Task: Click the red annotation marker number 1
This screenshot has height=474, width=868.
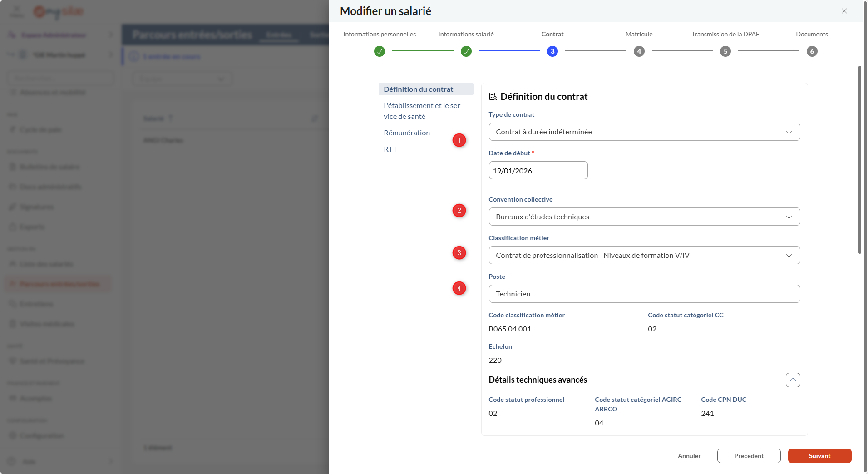Action: click(459, 140)
